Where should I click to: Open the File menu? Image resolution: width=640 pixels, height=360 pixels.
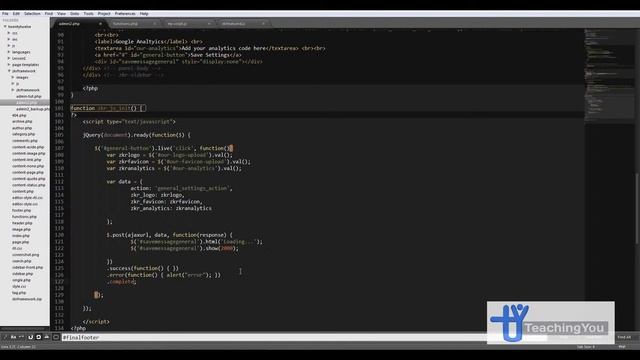(x=5, y=13)
